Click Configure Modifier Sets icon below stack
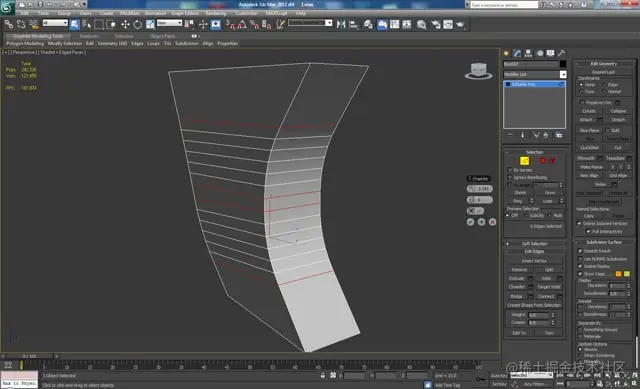 [x=559, y=135]
